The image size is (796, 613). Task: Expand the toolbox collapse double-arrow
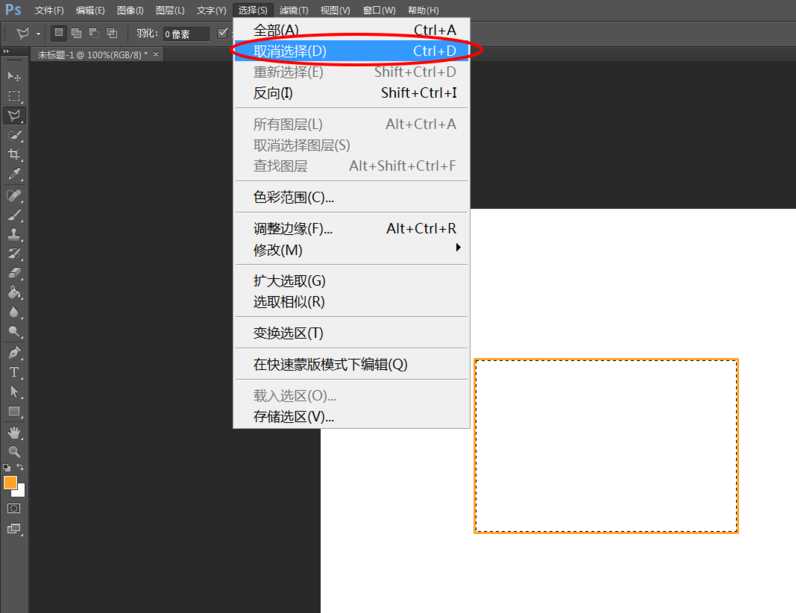click(x=7, y=51)
